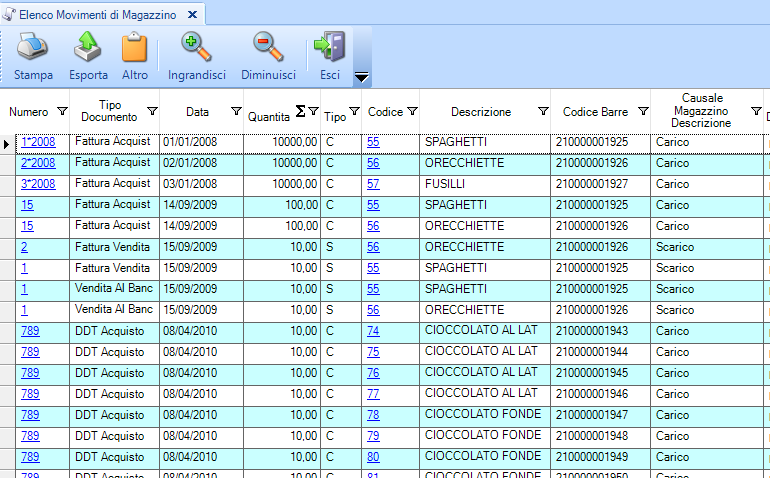Filter the Descrizione column
This screenshot has height=478, width=770.
543,111
